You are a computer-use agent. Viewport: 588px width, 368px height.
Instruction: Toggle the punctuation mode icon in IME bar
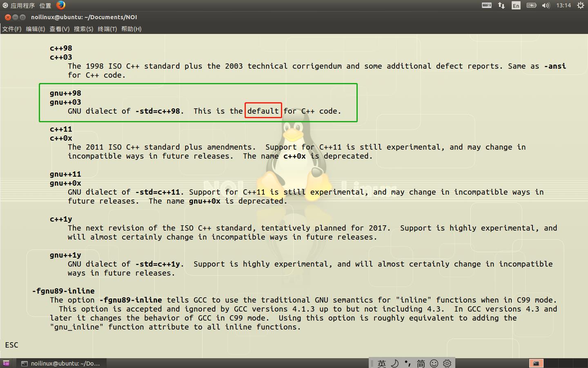(408, 363)
